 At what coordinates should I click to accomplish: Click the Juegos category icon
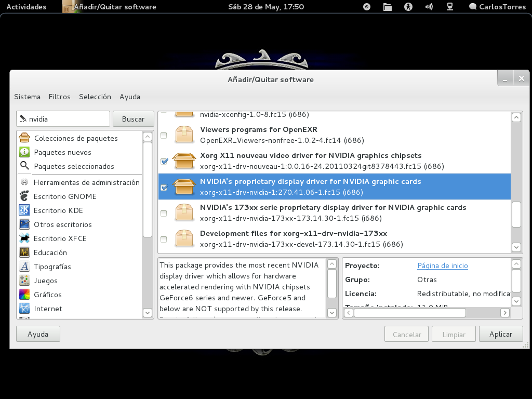pyautogui.click(x=24, y=280)
